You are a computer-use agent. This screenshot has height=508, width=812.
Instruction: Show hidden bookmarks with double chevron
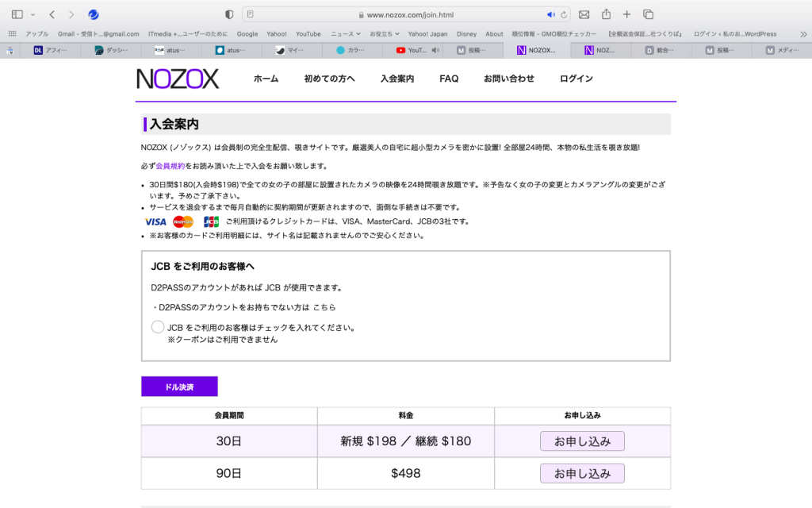pos(803,34)
